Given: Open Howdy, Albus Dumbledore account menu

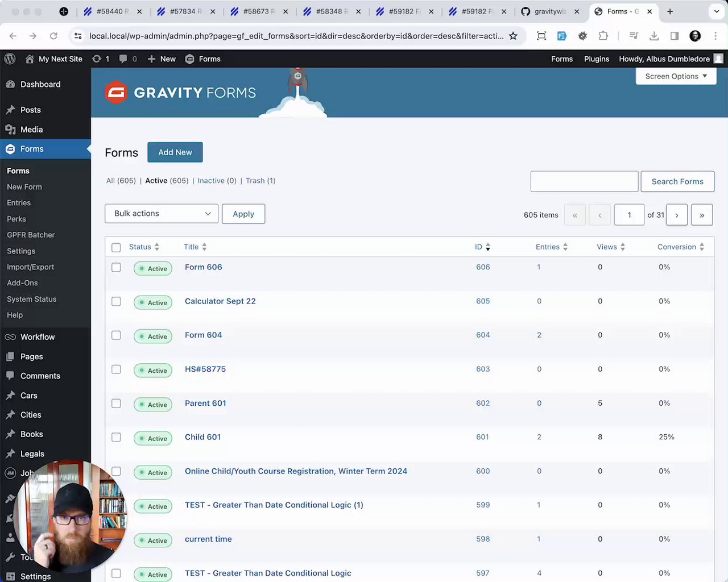Looking at the screenshot, I should click(671, 59).
